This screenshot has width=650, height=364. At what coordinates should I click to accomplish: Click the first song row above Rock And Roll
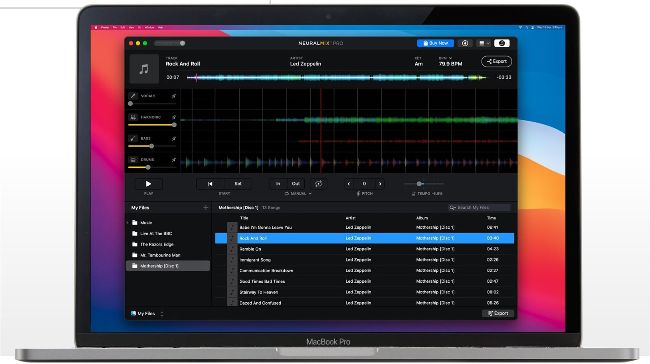tap(364, 228)
